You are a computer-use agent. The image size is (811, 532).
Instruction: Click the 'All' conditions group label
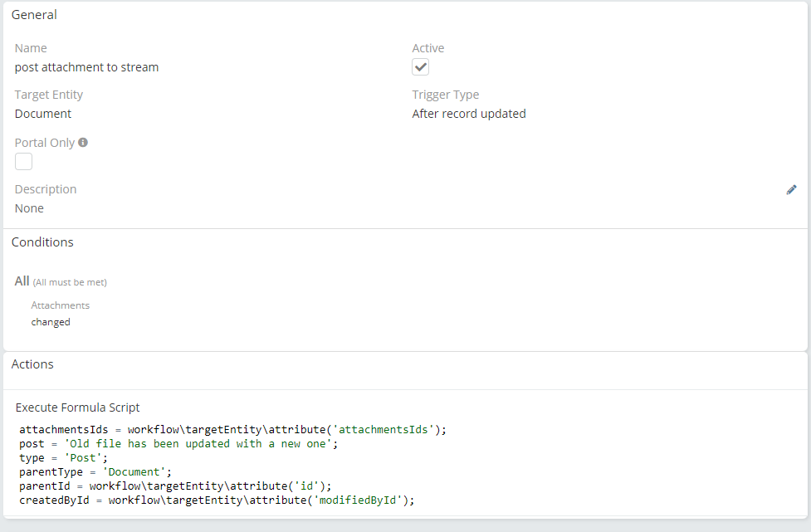22,281
